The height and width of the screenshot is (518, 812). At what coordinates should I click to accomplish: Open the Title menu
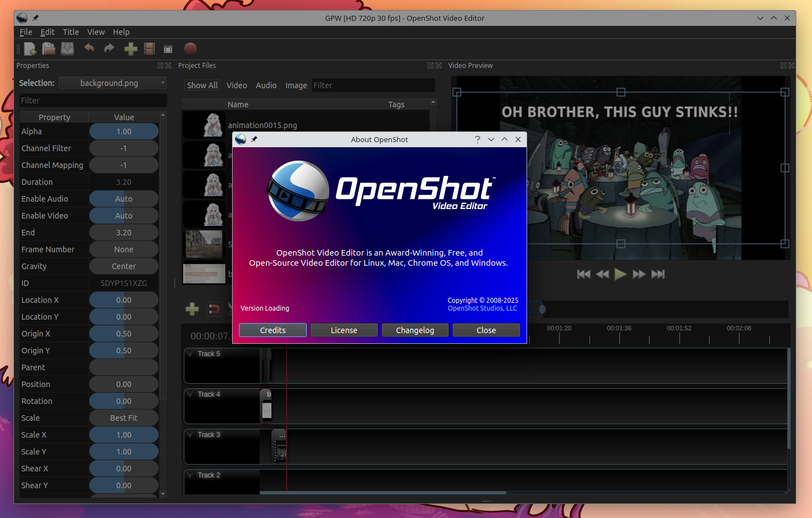coord(71,32)
